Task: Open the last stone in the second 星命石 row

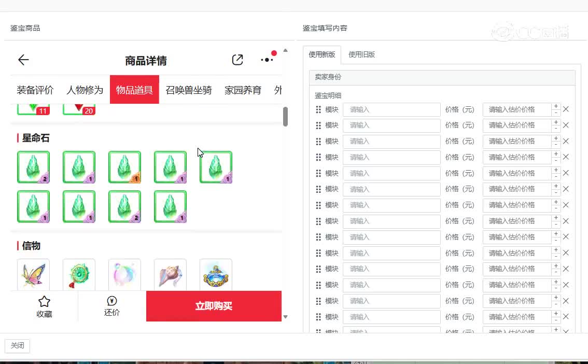Action: [x=170, y=206]
